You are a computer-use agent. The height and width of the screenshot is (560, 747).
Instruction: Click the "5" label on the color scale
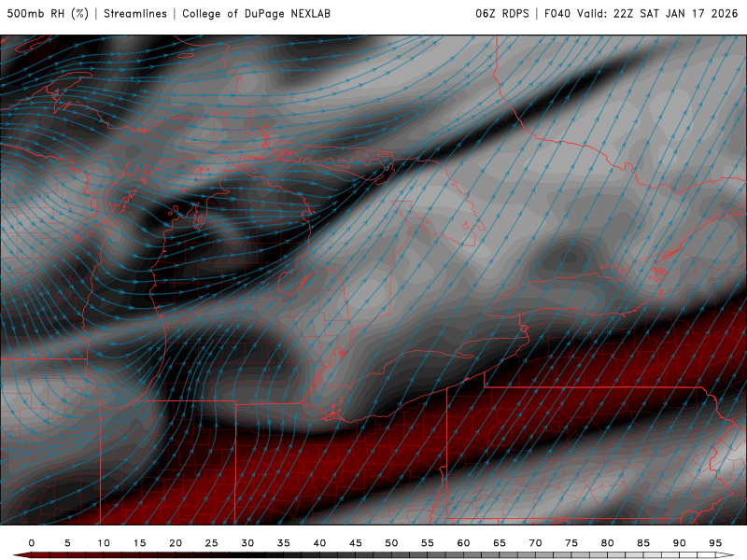67,543
